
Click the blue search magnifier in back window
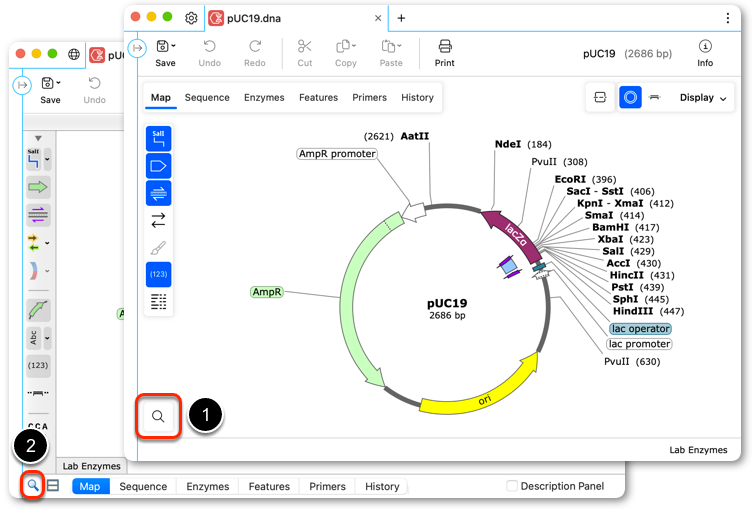[x=33, y=485]
